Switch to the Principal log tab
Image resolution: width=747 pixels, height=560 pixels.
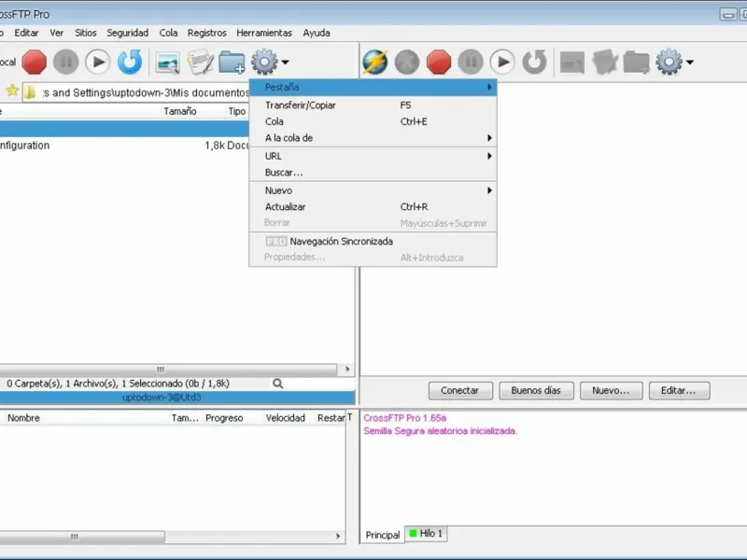click(x=383, y=535)
